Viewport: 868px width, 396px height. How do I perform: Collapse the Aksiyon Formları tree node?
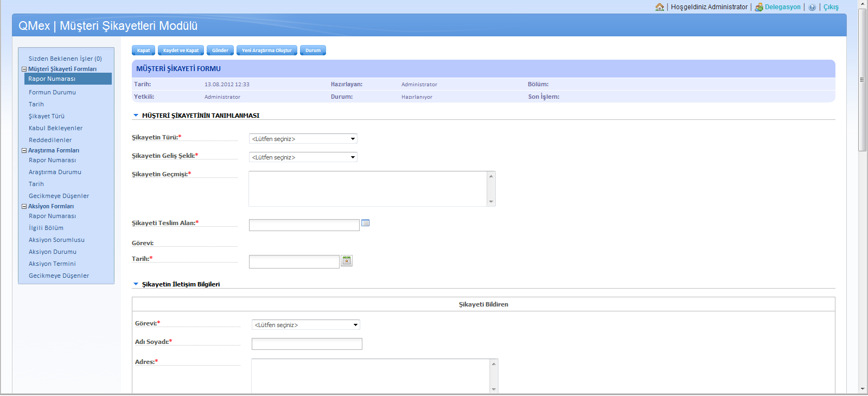[24, 207]
